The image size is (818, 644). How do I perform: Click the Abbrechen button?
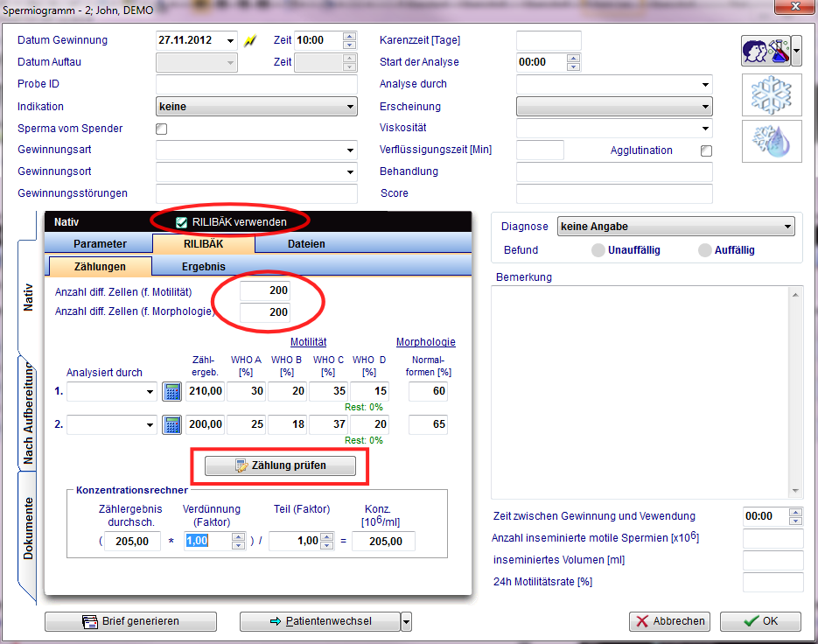669,621
